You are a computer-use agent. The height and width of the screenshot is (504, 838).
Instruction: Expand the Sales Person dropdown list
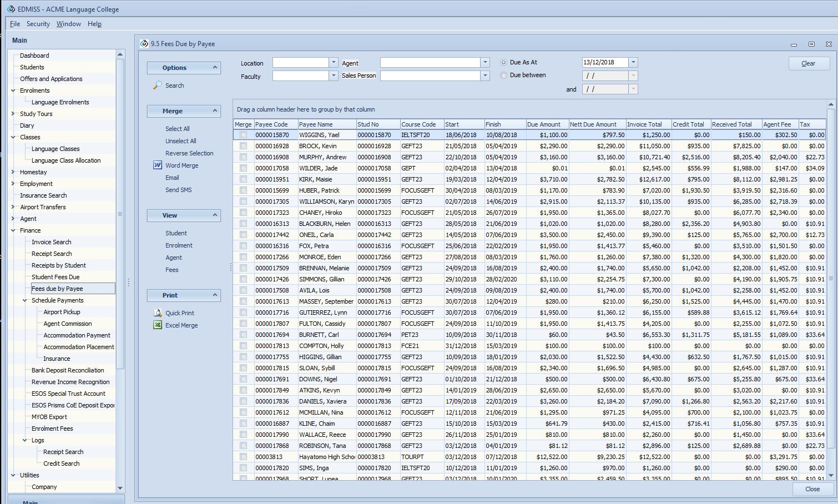pyautogui.click(x=485, y=75)
